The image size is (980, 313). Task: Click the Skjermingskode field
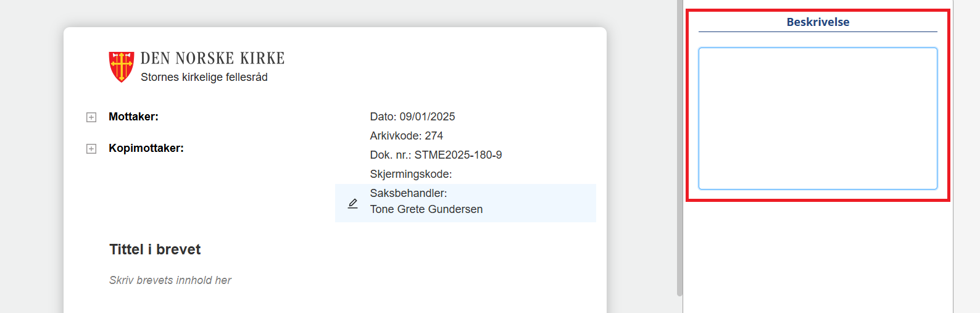(411, 174)
